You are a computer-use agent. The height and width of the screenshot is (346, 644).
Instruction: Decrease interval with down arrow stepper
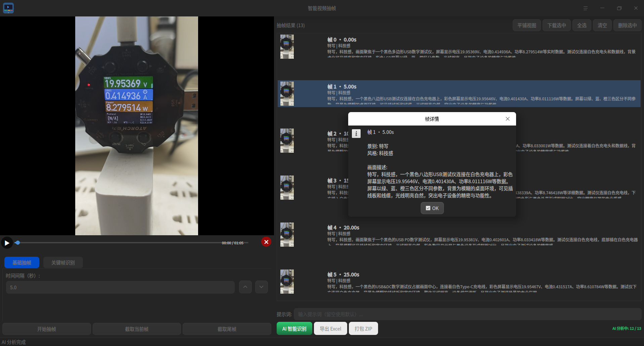[x=261, y=287]
